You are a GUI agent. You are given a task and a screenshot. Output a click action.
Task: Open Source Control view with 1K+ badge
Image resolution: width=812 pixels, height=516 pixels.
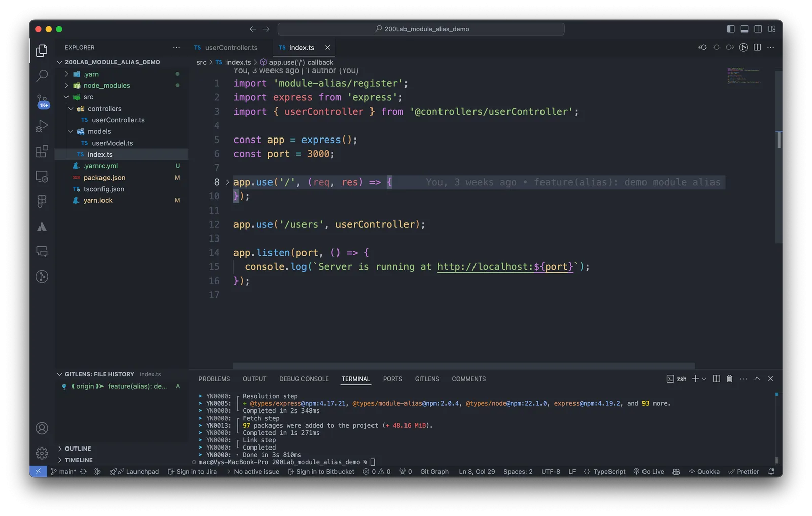point(42,101)
